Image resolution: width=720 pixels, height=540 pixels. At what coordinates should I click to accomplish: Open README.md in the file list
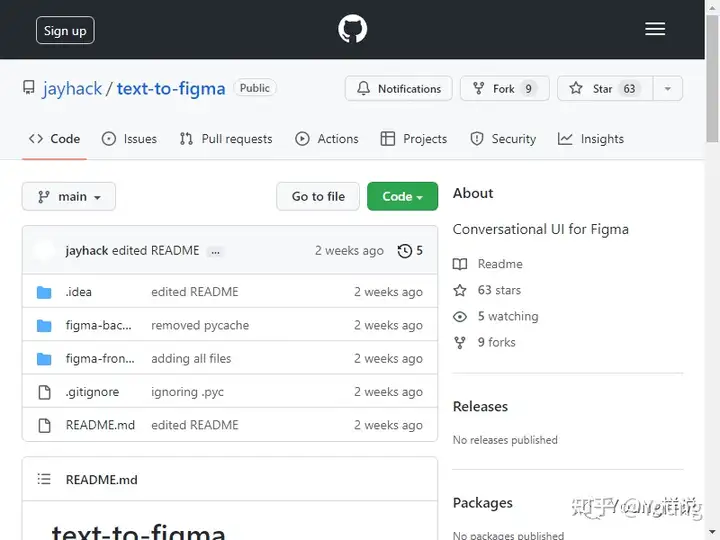(x=101, y=425)
